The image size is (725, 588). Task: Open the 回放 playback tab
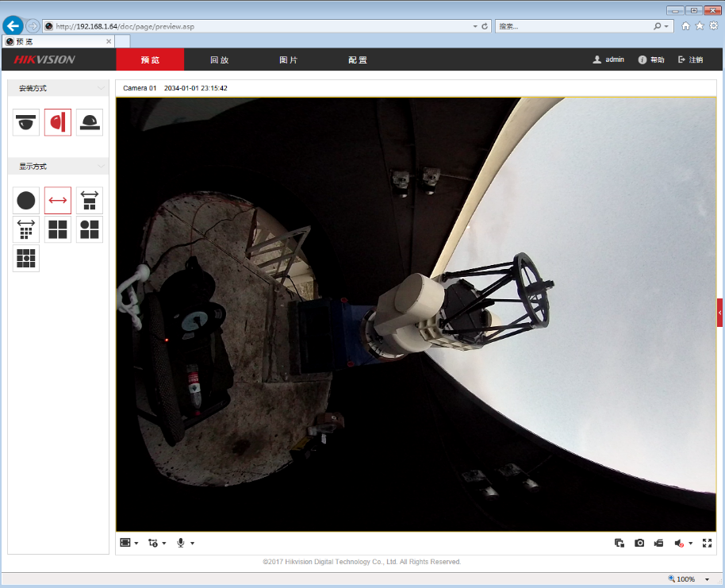[219, 60]
